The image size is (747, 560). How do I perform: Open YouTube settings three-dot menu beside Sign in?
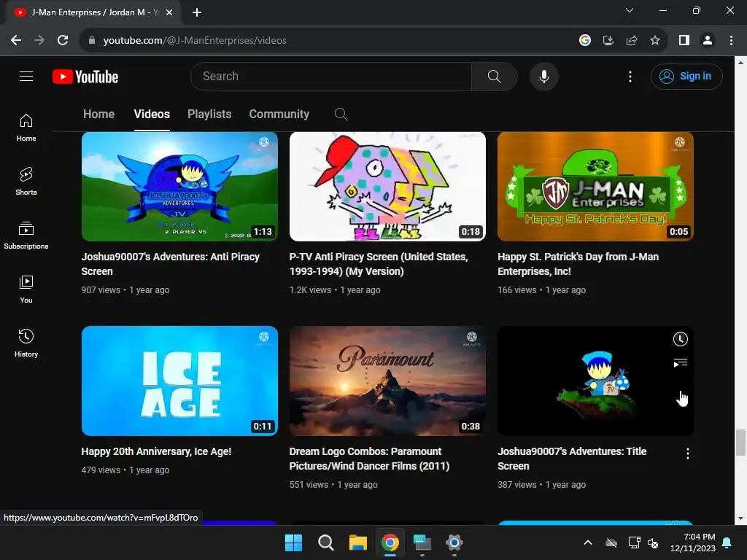click(x=630, y=77)
